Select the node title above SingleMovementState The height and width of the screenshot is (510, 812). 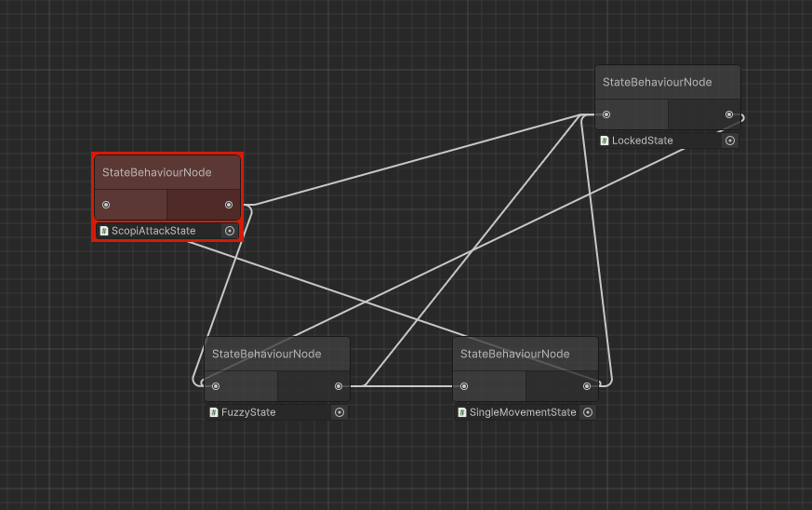click(514, 354)
